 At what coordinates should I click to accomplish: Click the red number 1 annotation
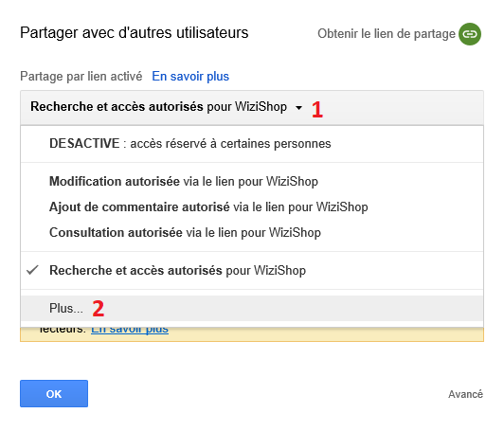[x=317, y=109]
